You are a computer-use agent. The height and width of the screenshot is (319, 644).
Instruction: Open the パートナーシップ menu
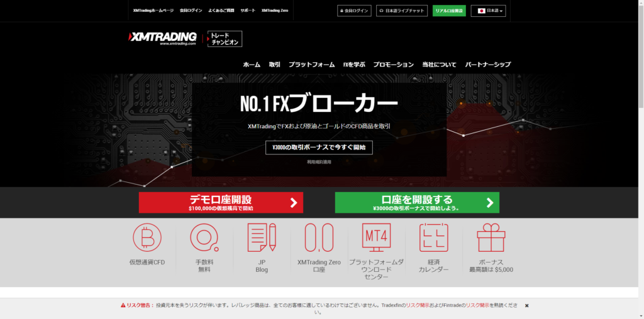[488, 65]
